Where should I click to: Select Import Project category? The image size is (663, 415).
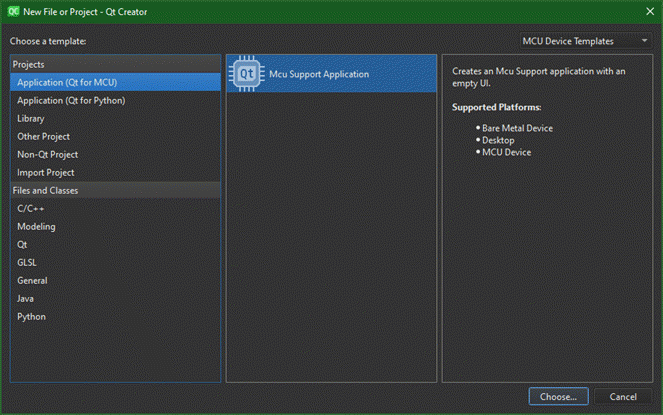[x=45, y=173]
